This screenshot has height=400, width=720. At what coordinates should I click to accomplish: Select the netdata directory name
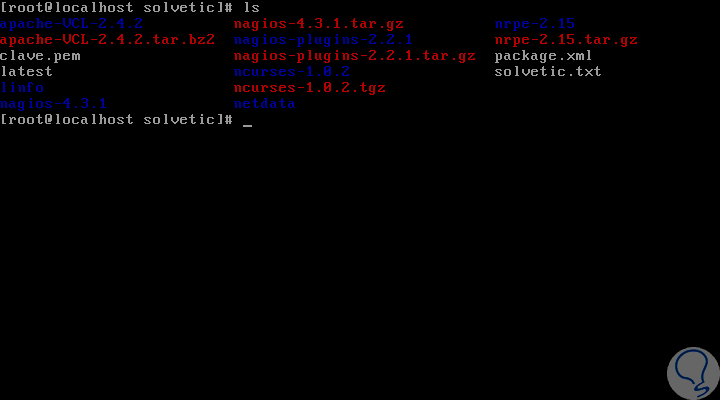pyautogui.click(x=264, y=104)
